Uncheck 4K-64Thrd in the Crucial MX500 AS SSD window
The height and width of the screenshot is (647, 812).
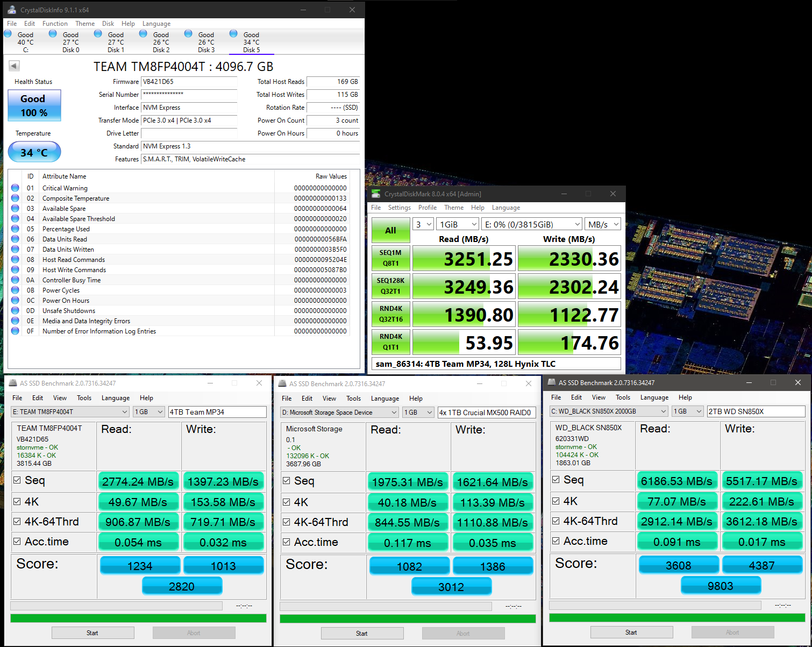[287, 522]
